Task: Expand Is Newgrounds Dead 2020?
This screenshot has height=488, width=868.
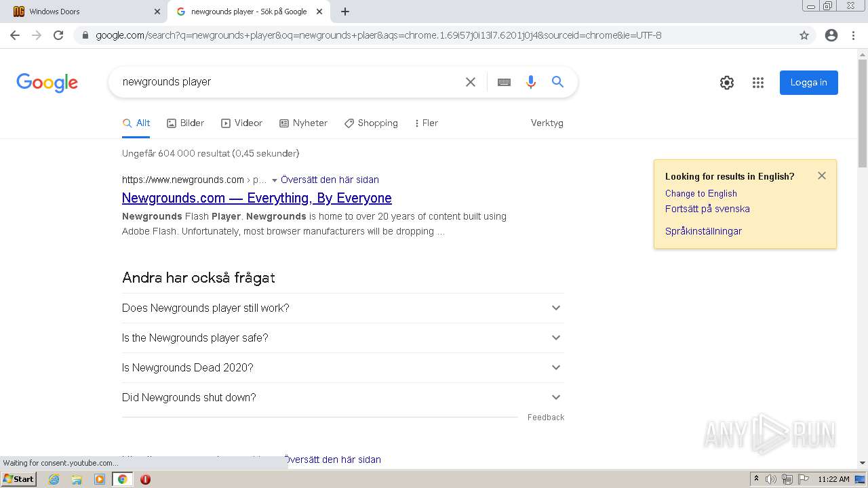Action: click(x=343, y=367)
